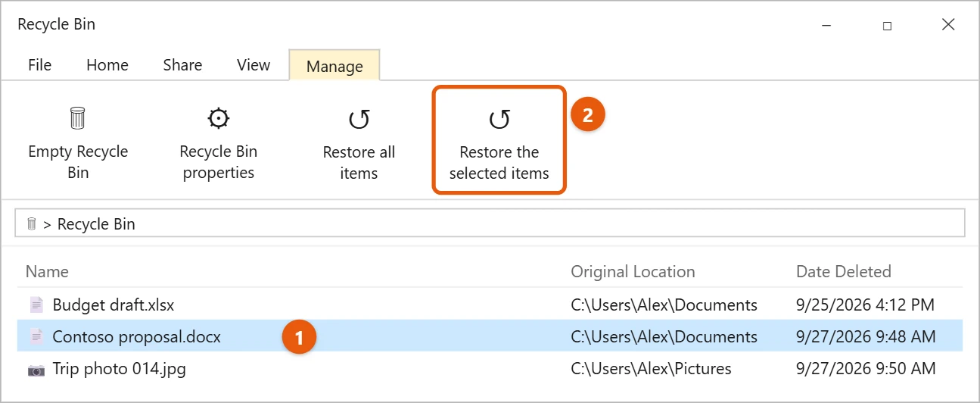The image size is (980, 403).
Task: Click the "Restore the selected items" label
Action: point(499,163)
